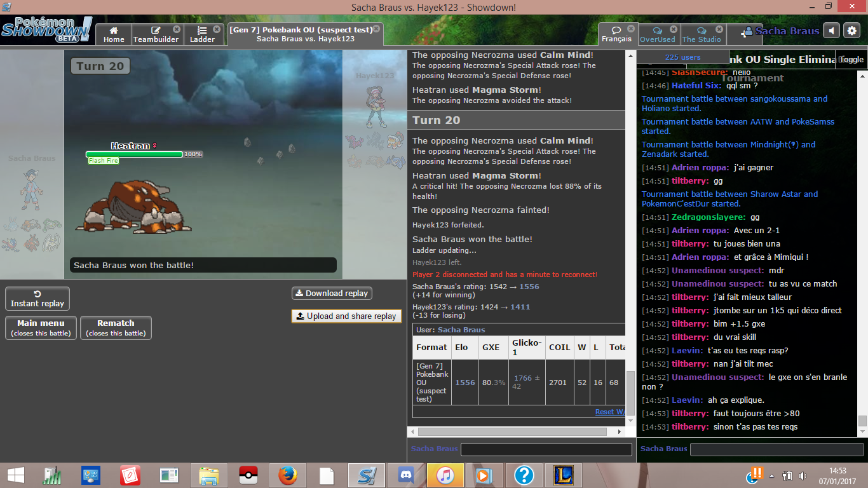
Task: Return to Main menu
Action: coord(41,328)
